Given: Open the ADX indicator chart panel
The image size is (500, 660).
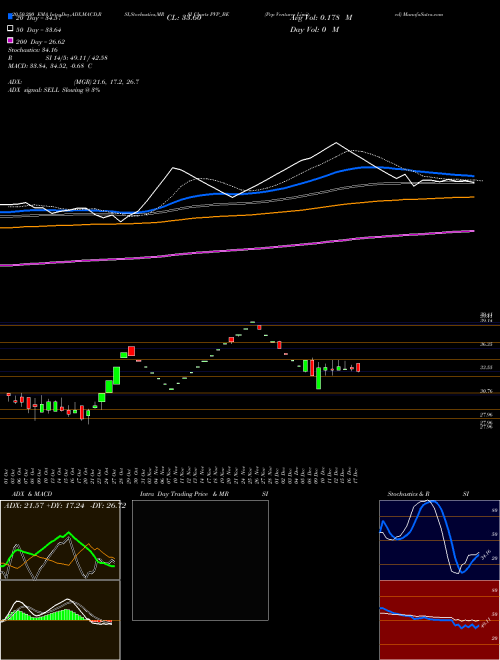Looking at the screenshot, I should (60, 540).
